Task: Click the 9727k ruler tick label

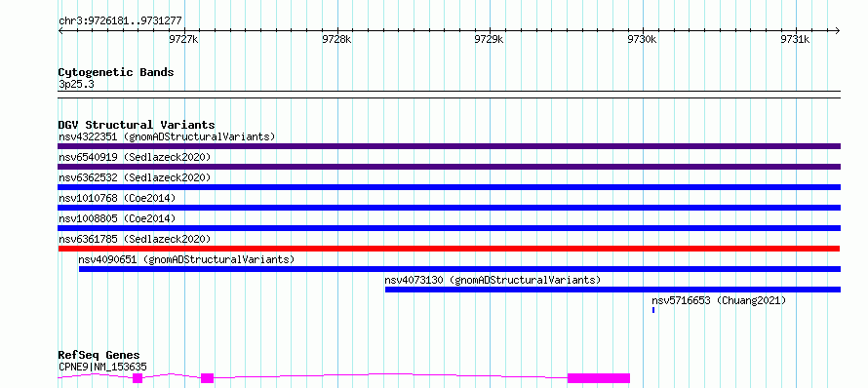Action: (x=183, y=39)
